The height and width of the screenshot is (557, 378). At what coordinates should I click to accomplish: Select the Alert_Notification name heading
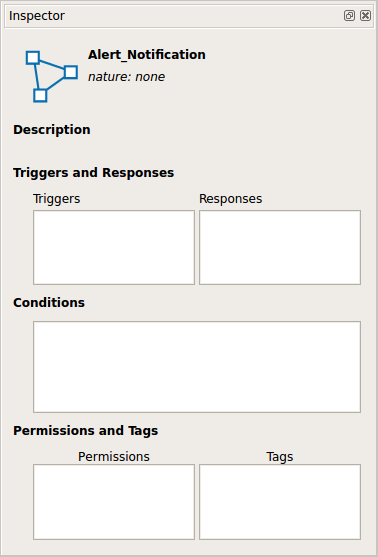147,55
